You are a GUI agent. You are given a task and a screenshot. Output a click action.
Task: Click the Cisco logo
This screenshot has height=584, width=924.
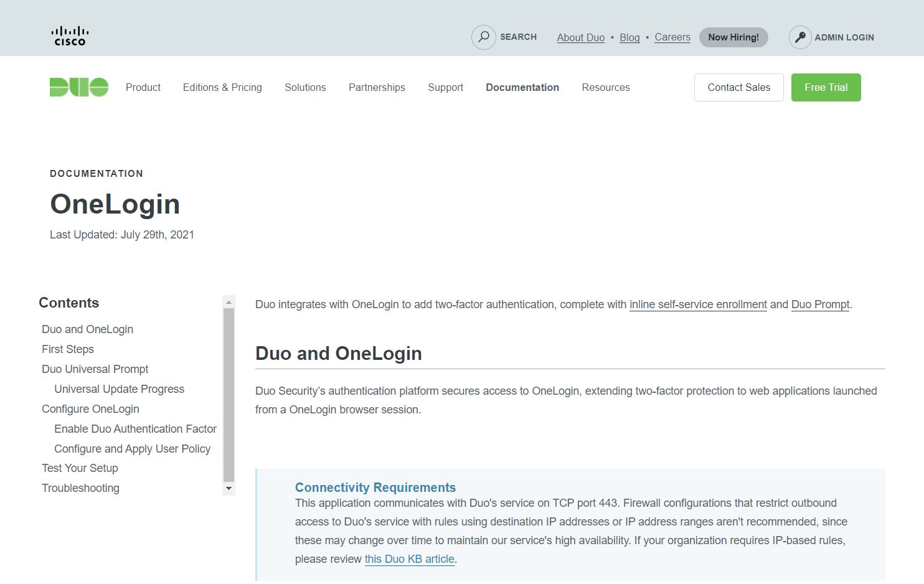pyautogui.click(x=70, y=36)
